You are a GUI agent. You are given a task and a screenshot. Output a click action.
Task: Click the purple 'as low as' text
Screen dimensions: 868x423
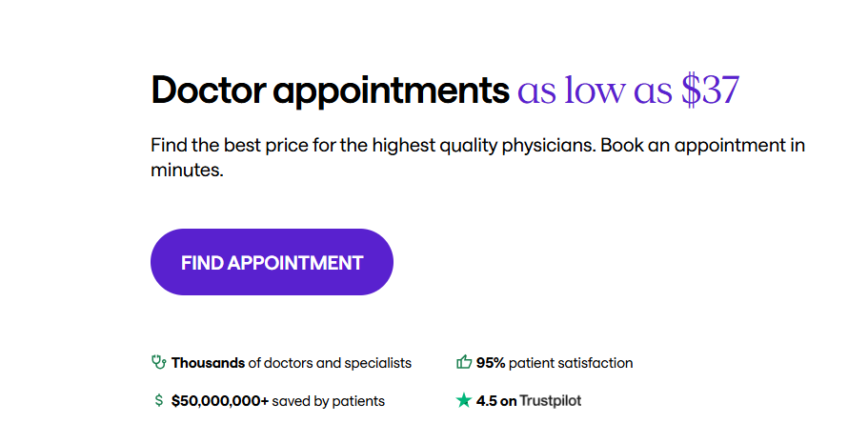(x=595, y=91)
